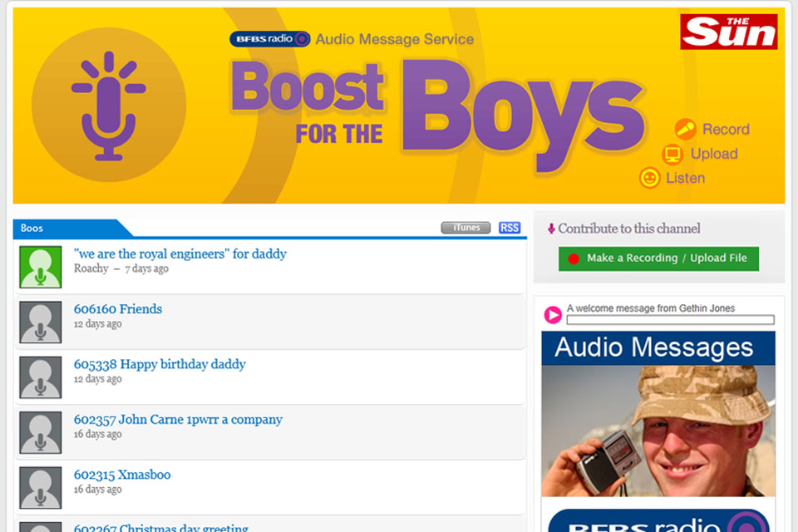This screenshot has width=798, height=532.
Task: Click avatar beside Happy birthday daddy
Action: coord(41,377)
